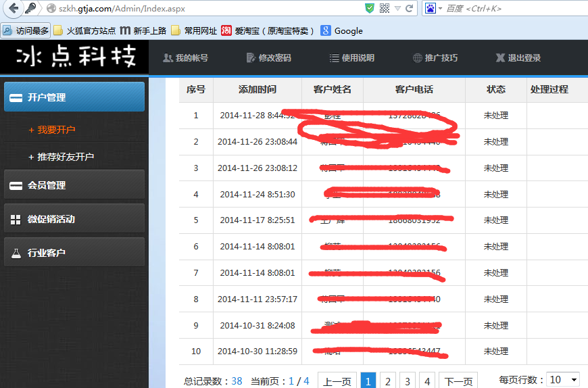Viewport: 588px width, 388px height.
Task: Open the 新手上路 bookmark
Action: click(x=143, y=30)
